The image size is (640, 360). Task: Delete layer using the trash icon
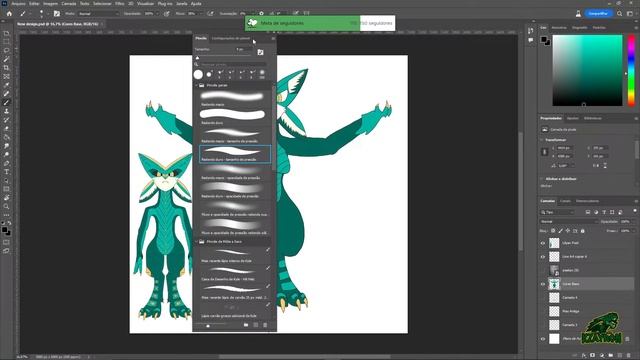[629, 356]
